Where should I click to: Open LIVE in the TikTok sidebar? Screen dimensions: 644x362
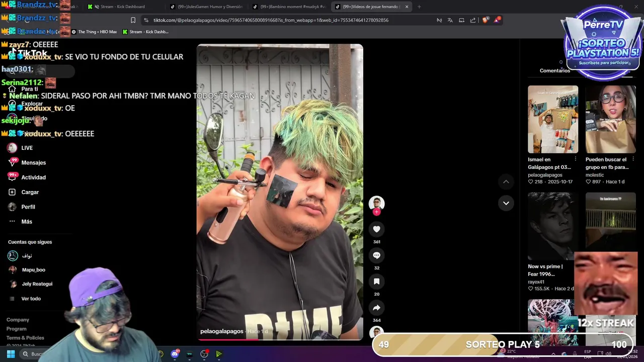coord(20,148)
